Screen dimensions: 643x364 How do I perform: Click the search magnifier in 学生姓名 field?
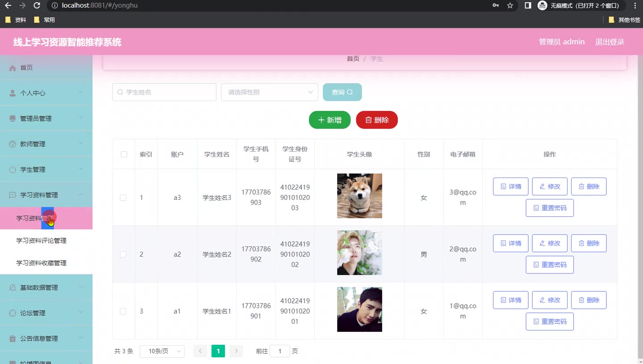(120, 92)
